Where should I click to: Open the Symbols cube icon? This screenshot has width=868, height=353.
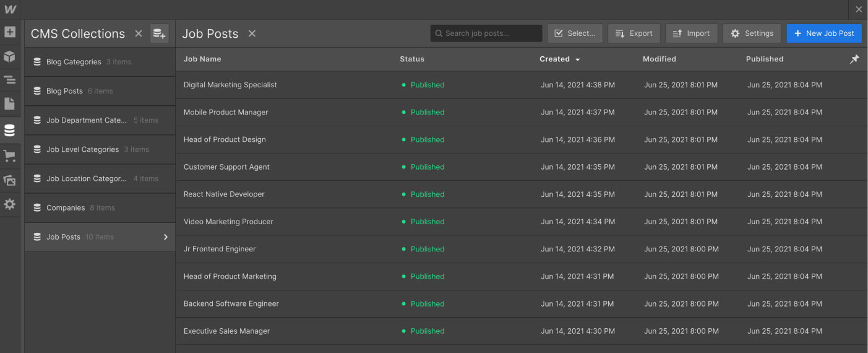[x=10, y=56]
